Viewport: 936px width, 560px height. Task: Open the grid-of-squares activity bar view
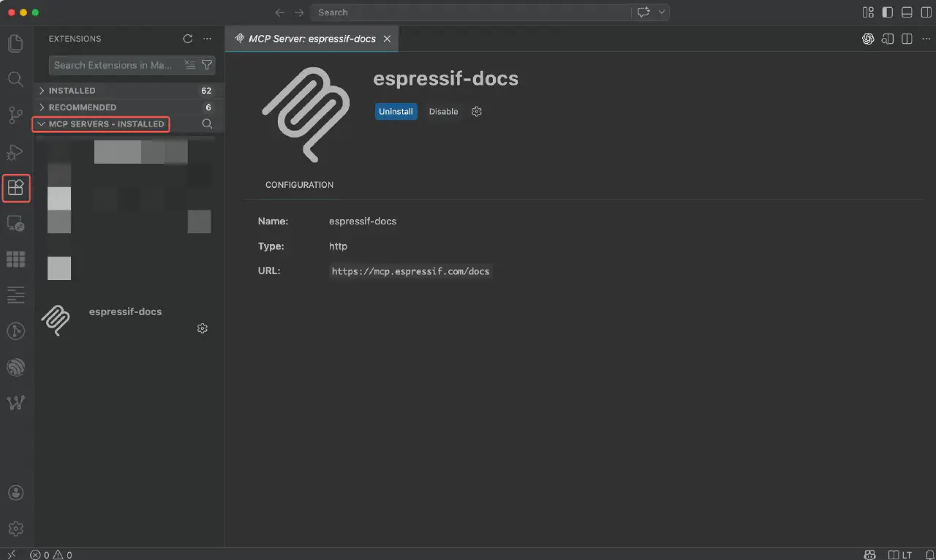pos(15,259)
